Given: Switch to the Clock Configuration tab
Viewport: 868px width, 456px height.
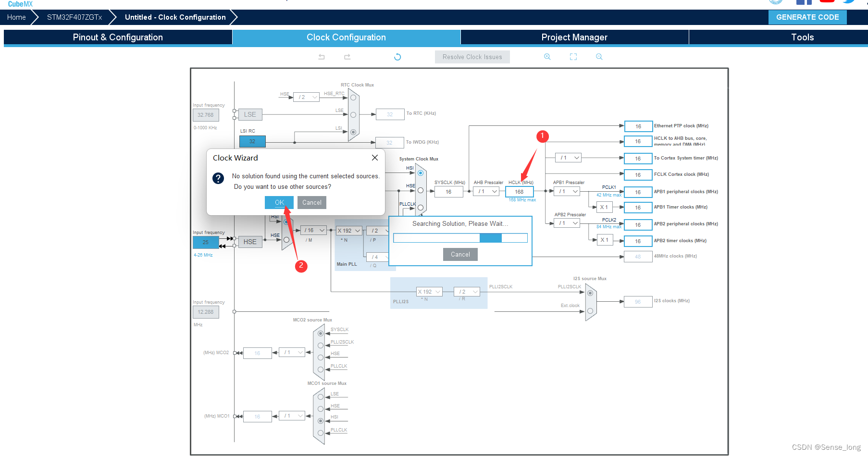Looking at the screenshot, I should [x=346, y=37].
